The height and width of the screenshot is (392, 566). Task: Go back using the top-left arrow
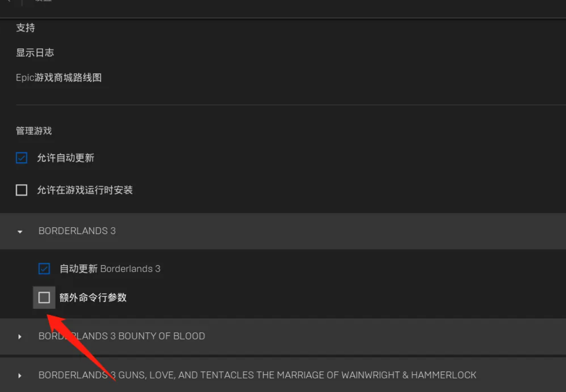[x=8, y=1]
